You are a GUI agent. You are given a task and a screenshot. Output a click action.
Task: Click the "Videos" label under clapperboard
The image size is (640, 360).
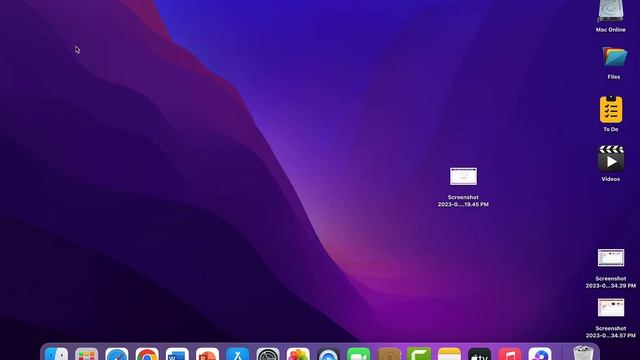click(611, 179)
